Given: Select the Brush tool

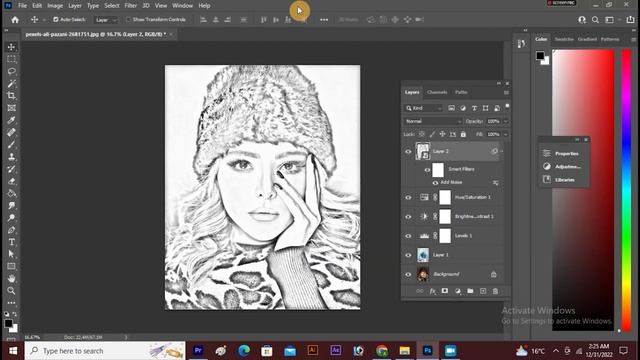Looking at the screenshot, I should [11, 144].
